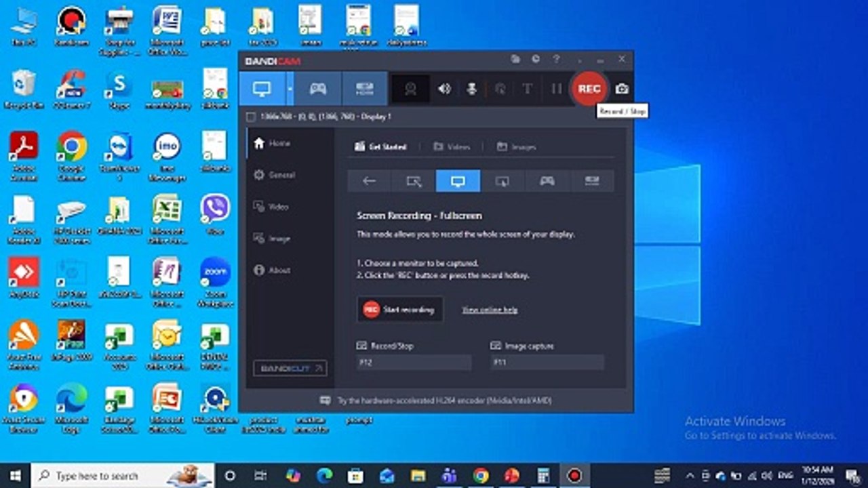Click the Windows Start button
Image resolution: width=868 pixels, height=488 pixels.
15,476
